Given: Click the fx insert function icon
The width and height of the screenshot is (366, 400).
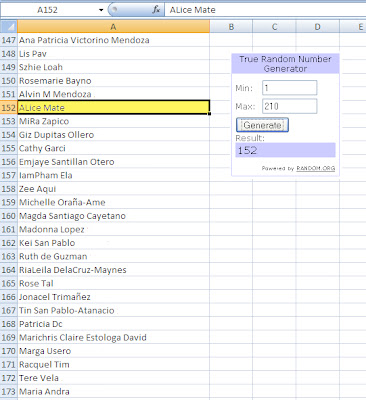Looking at the screenshot, I should point(156,10).
